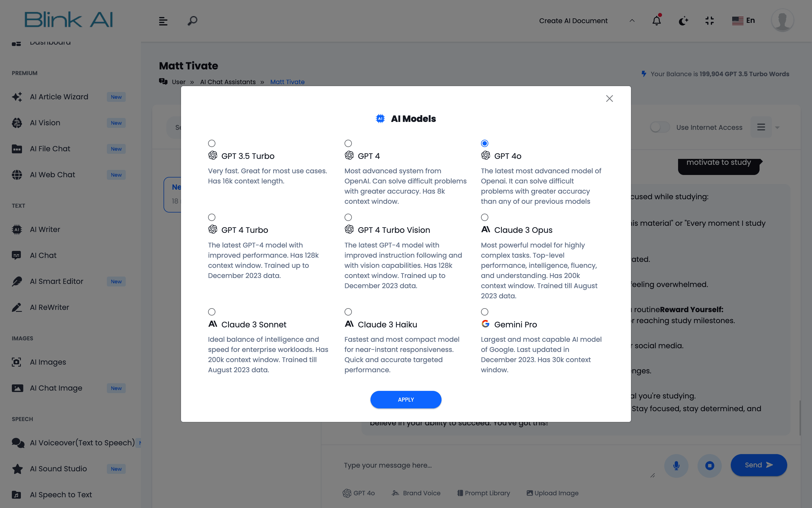812x508 pixels.
Task: Expand the arrow next to chat options menu
Action: (777, 128)
